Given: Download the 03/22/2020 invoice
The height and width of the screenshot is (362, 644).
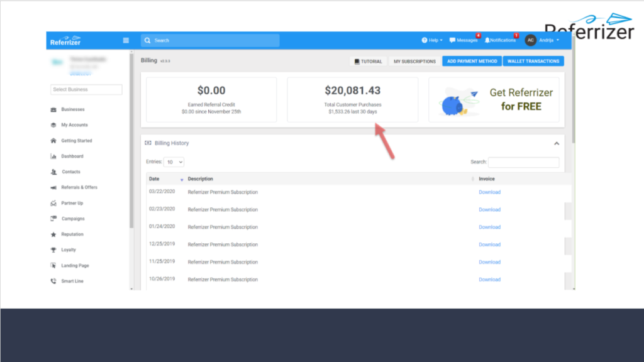Looking at the screenshot, I should (x=489, y=192).
